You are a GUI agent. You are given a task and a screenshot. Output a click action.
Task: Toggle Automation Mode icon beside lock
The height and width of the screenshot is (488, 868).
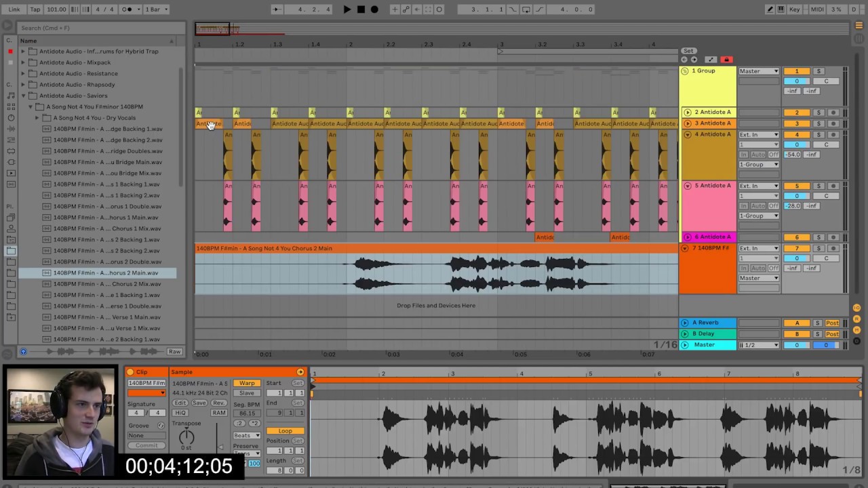click(x=711, y=60)
